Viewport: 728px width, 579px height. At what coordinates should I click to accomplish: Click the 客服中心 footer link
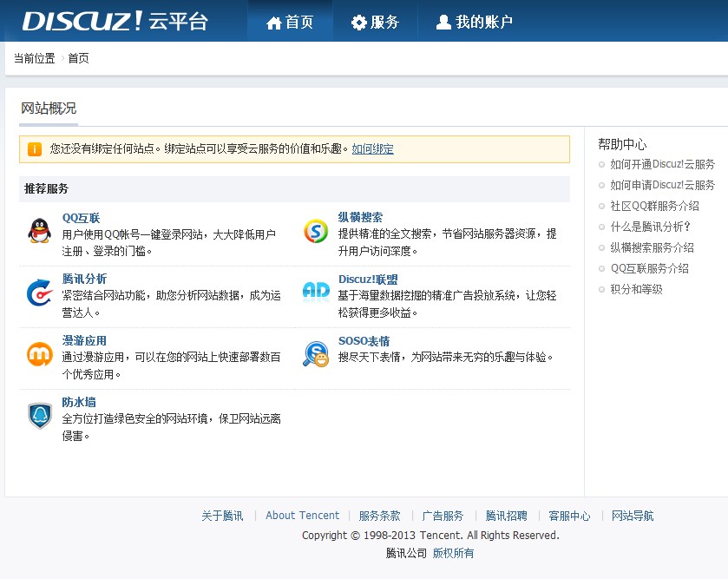[569, 516]
